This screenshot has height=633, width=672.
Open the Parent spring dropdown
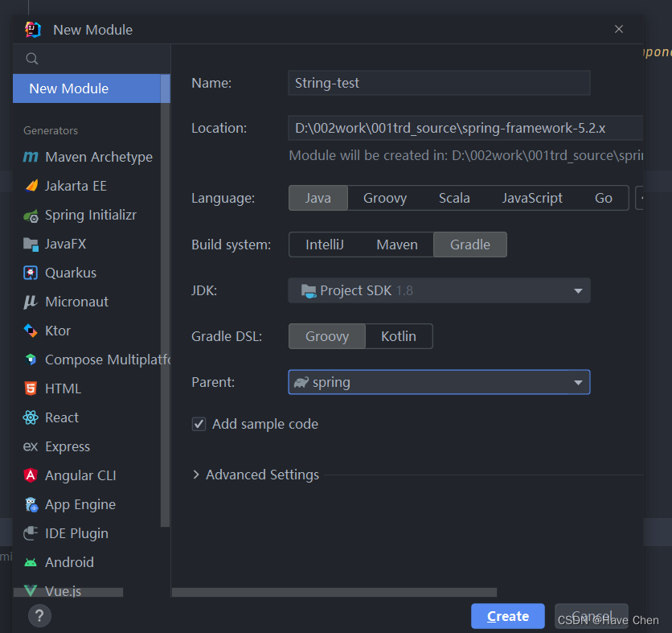tap(439, 382)
